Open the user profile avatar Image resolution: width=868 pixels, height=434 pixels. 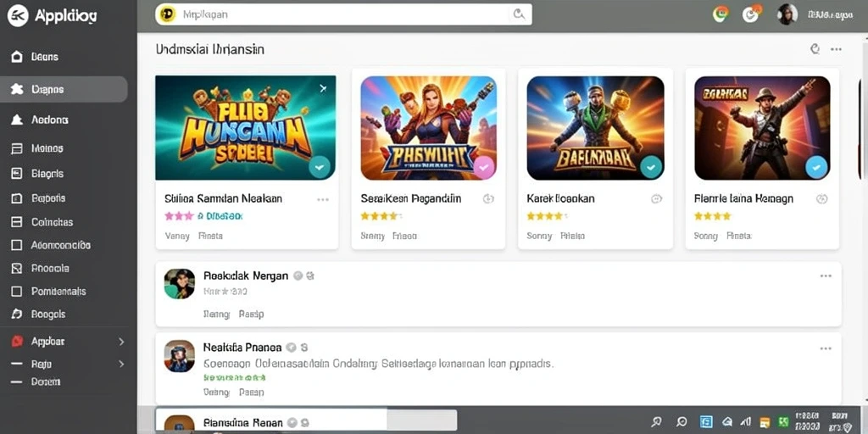[x=787, y=14]
